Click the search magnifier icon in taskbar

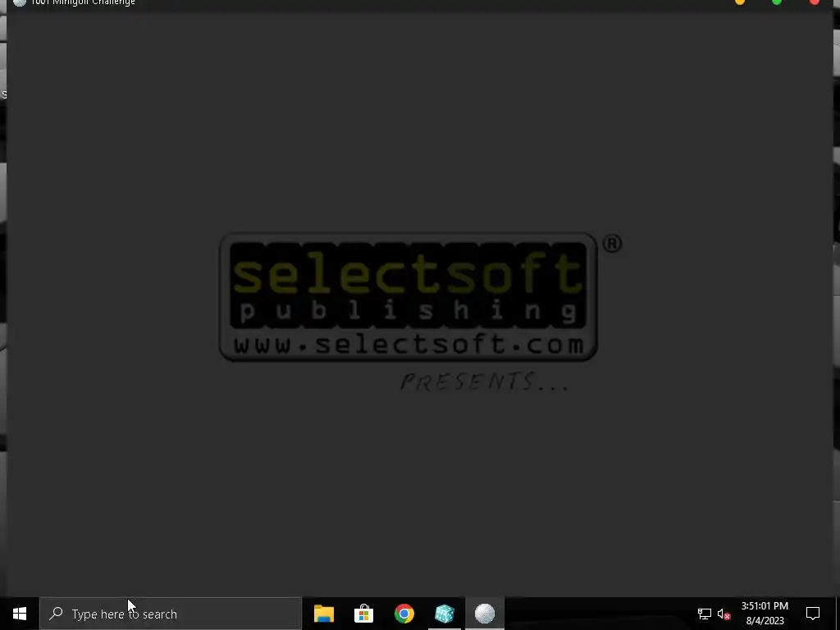[56, 614]
